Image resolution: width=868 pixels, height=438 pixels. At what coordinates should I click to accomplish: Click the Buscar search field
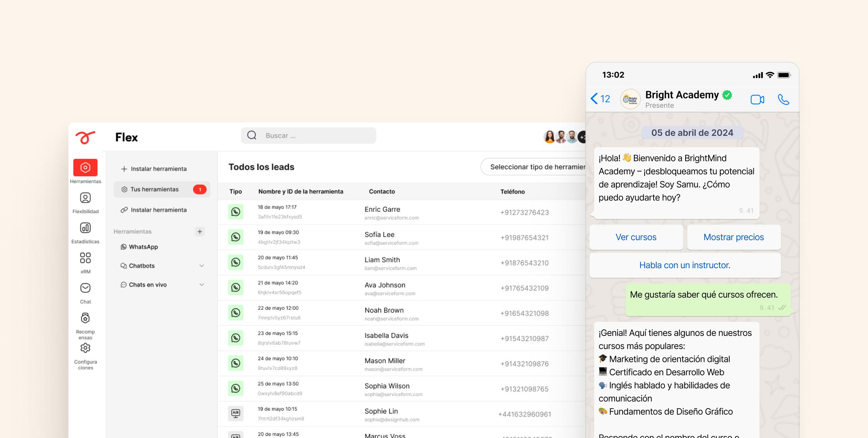point(308,136)
